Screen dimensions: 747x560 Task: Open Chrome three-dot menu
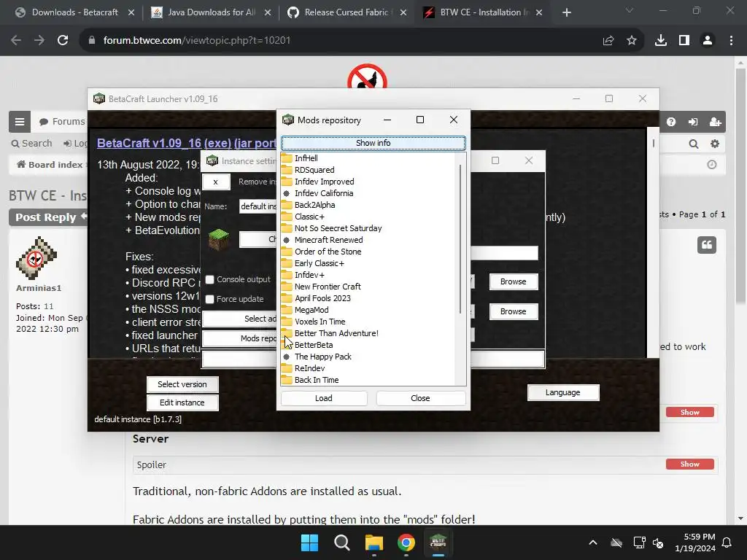pyautogui.click(x=731, y=41)
